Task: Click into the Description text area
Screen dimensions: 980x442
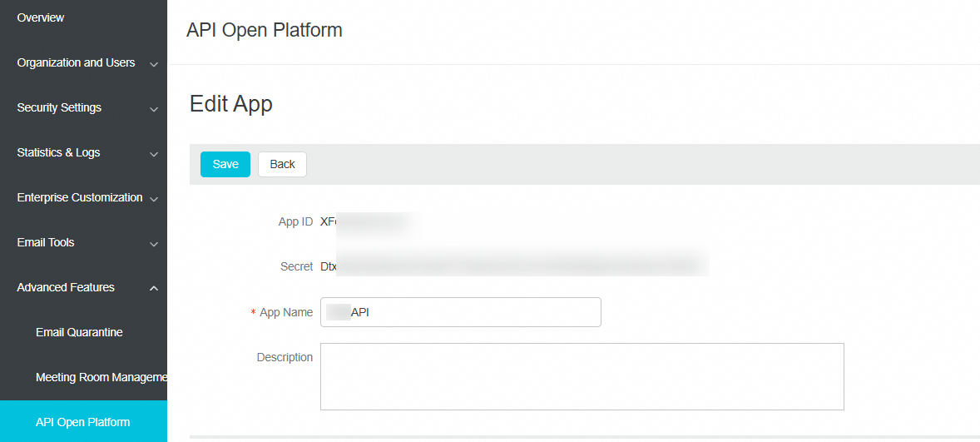Action: pyautogui.click(x=582, y=376)
